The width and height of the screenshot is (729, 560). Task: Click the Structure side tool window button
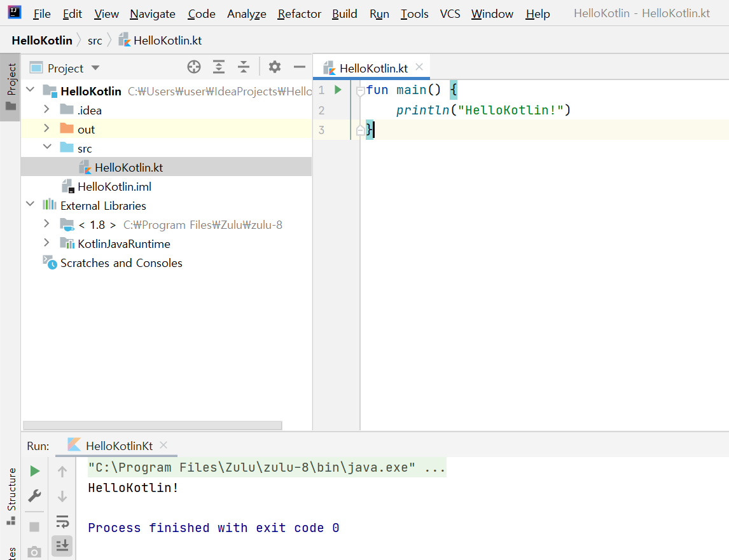coord(11,496)
